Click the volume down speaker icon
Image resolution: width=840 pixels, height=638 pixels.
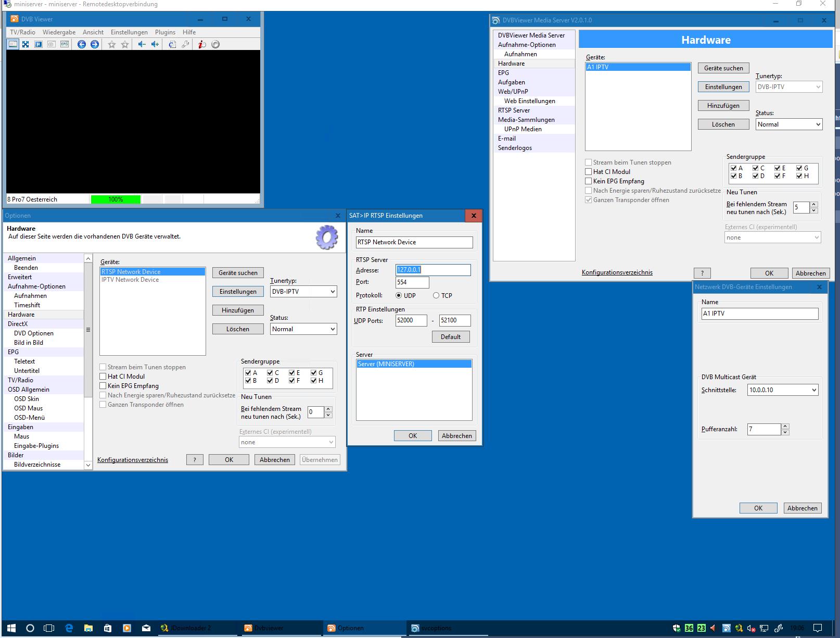142,44
